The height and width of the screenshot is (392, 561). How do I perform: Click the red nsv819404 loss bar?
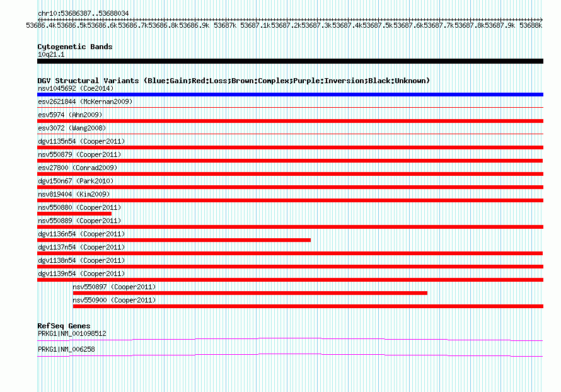point(290,200)
